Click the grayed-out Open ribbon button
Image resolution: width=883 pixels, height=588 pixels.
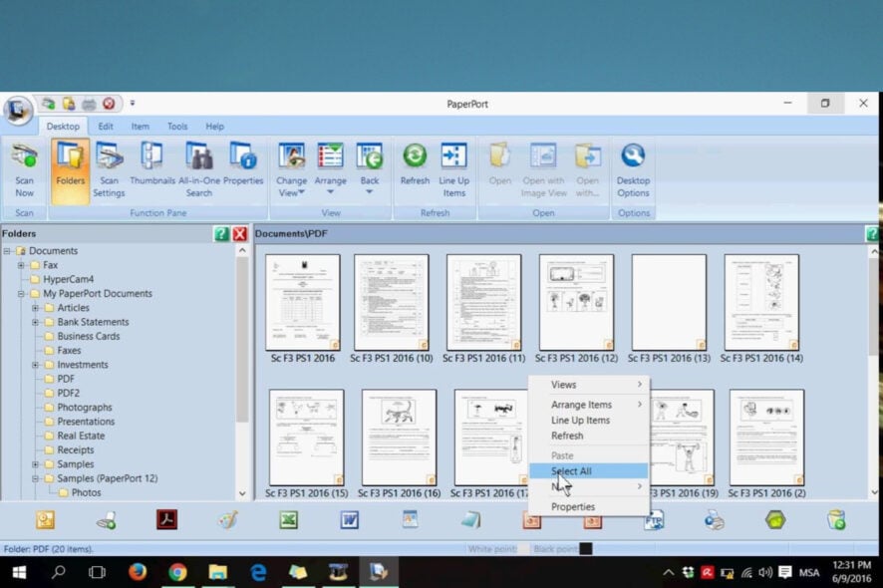pyautogui.click(x=499, y=164)
